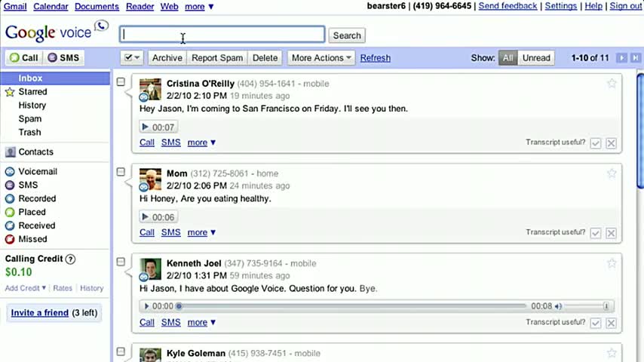Seek within Kenneth Joel's voicemail progress bar
Image resolution: width=644 pixels, height=362 pixels.
click(x=352, y=306)
